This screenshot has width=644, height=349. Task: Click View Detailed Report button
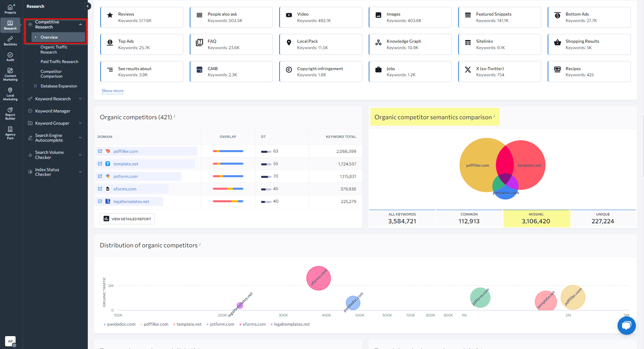point(127,219)
